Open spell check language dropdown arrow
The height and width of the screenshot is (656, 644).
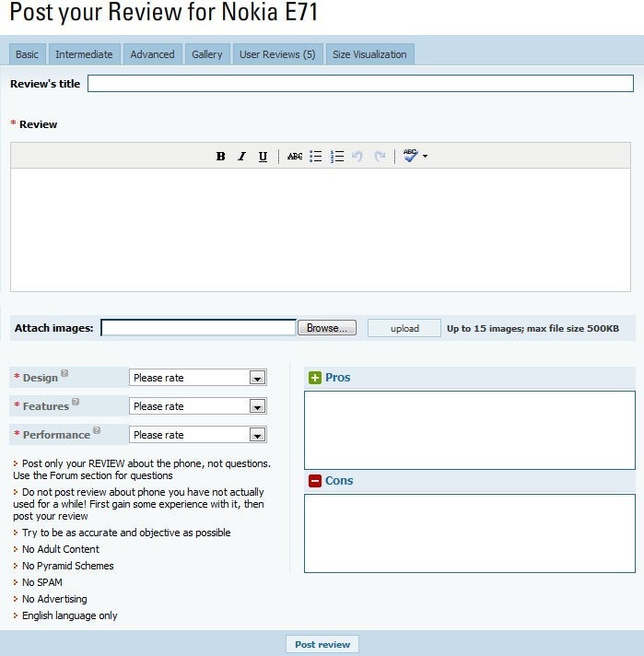pos(425,156)
